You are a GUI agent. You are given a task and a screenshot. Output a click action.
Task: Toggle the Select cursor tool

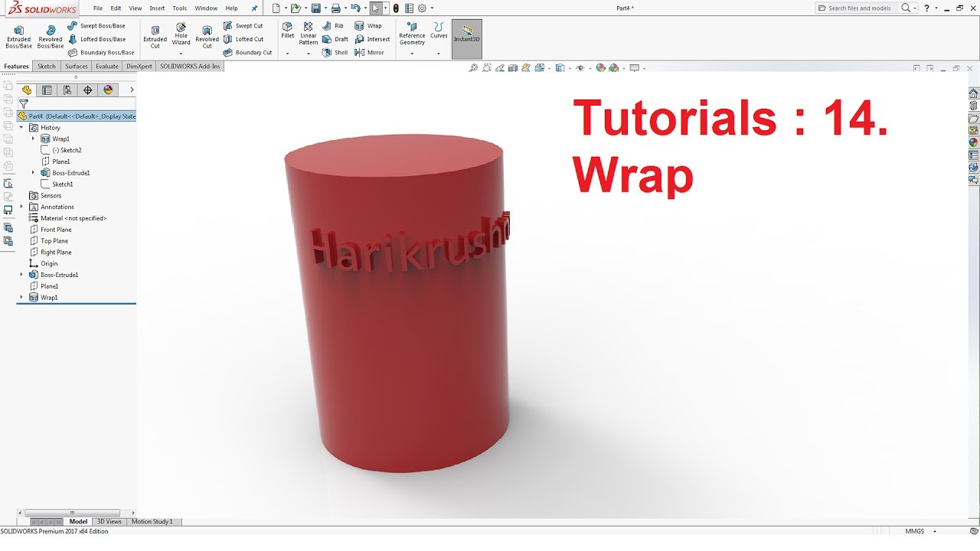pyautogui.click(x=376, y=8)
